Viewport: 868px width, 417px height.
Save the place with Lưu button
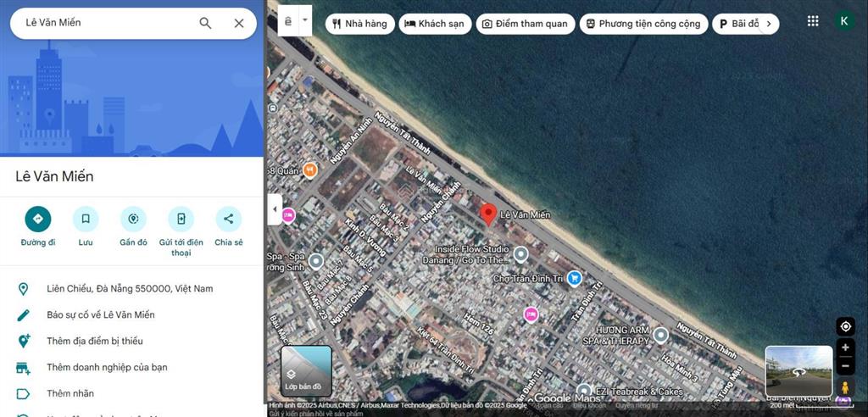[86, 220]
